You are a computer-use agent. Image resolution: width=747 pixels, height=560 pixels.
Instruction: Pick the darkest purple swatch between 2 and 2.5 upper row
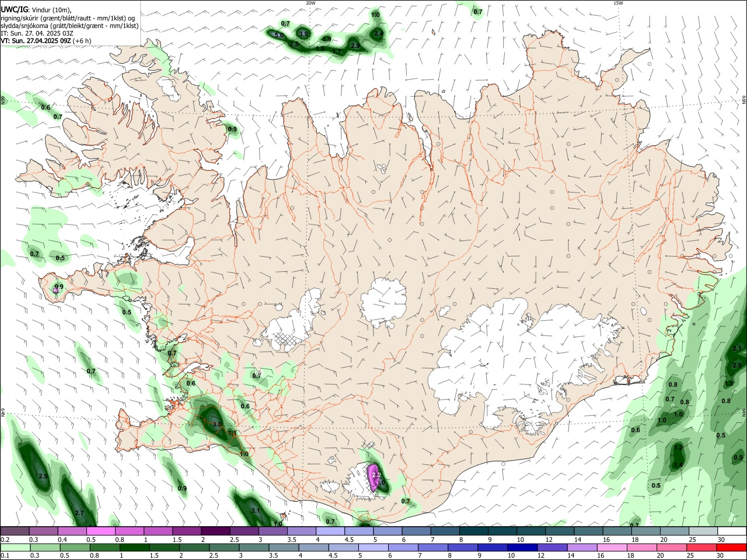215,531
